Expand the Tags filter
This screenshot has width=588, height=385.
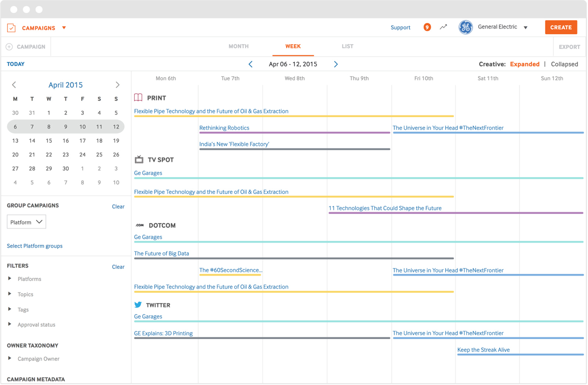(x=10, y=309)
